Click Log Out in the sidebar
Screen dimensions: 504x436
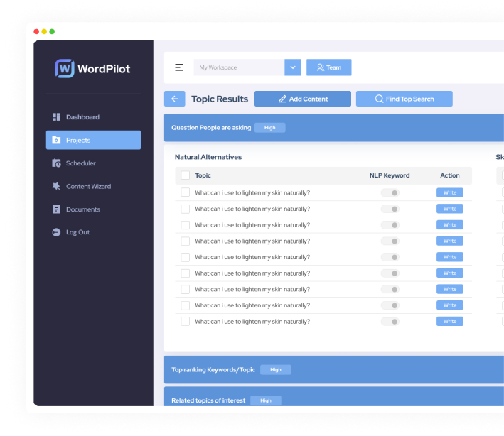coord(71,232)
